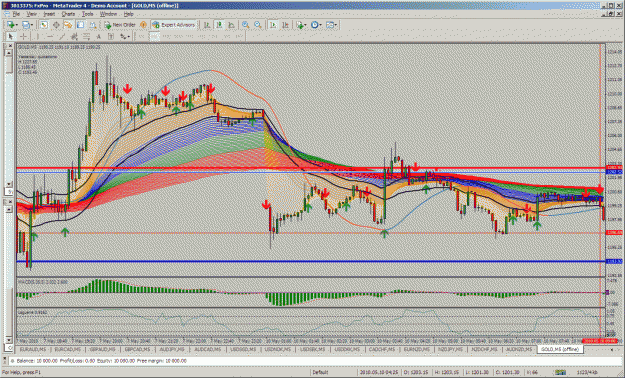The width and height of the screenshot is (625, 378).
Task: Click the Profiles toolbar icon
Action: coord(27,25)
